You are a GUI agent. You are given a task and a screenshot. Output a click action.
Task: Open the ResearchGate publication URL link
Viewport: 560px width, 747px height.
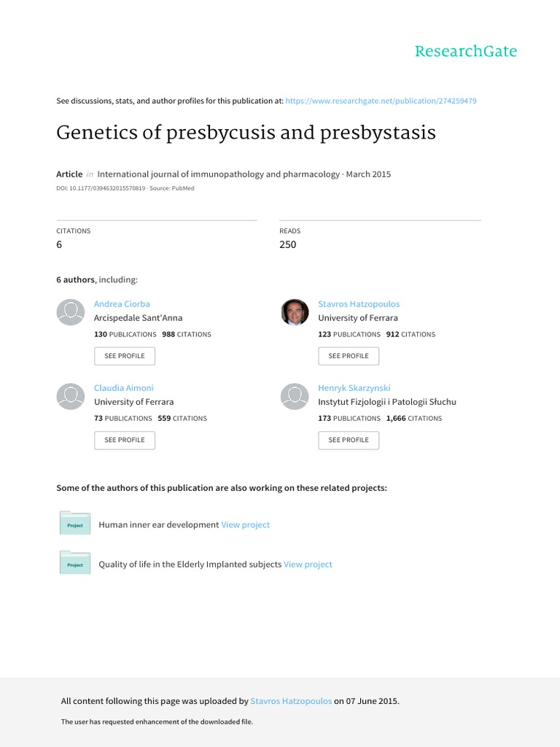pos(381,101)
